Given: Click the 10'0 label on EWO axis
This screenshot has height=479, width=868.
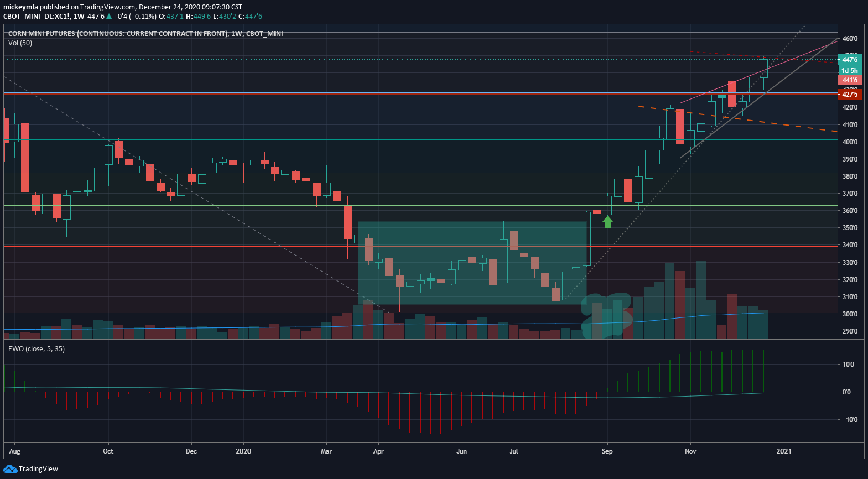Looking at the screenshot, I should click(849, 365).
